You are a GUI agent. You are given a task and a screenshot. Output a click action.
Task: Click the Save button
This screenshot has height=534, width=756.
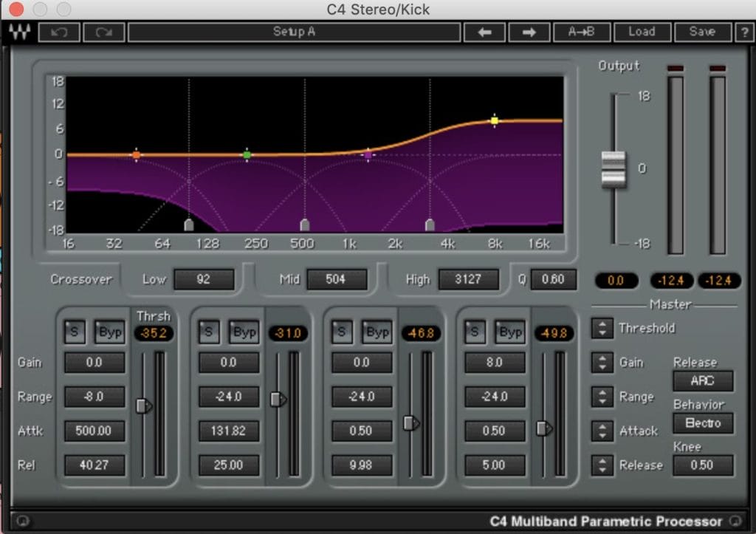pyautogui.click(x=701, y=32)
